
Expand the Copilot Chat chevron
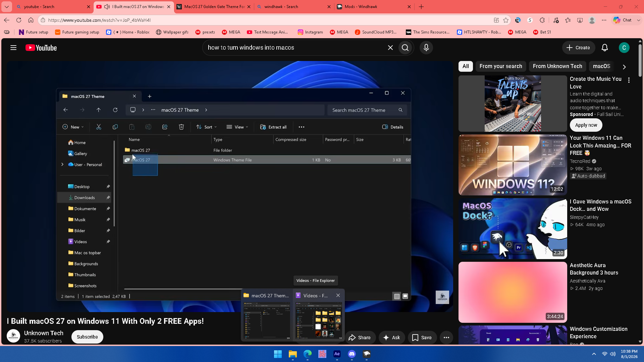coord(639,20)
